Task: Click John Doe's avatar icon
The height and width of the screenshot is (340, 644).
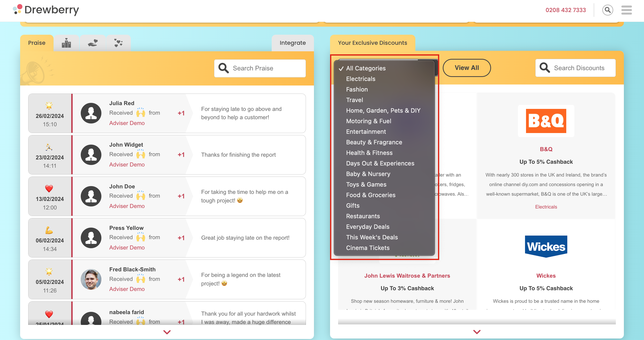Action: pos(91,196)
